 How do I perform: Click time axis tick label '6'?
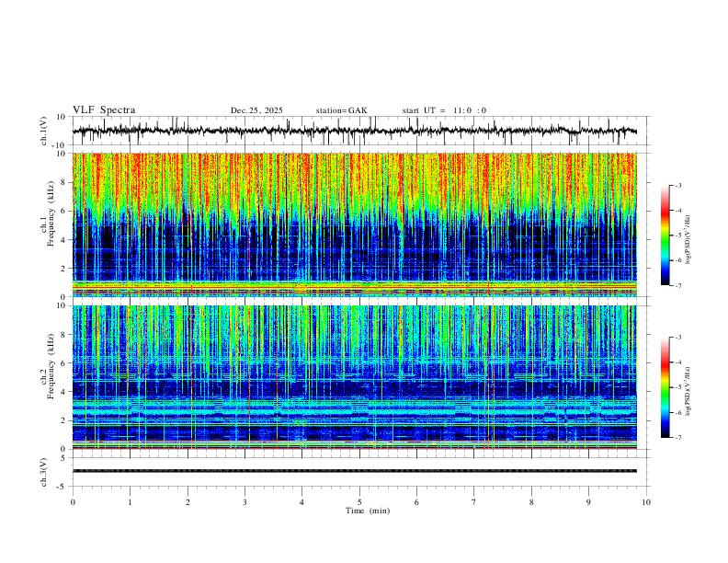(417, 502)
